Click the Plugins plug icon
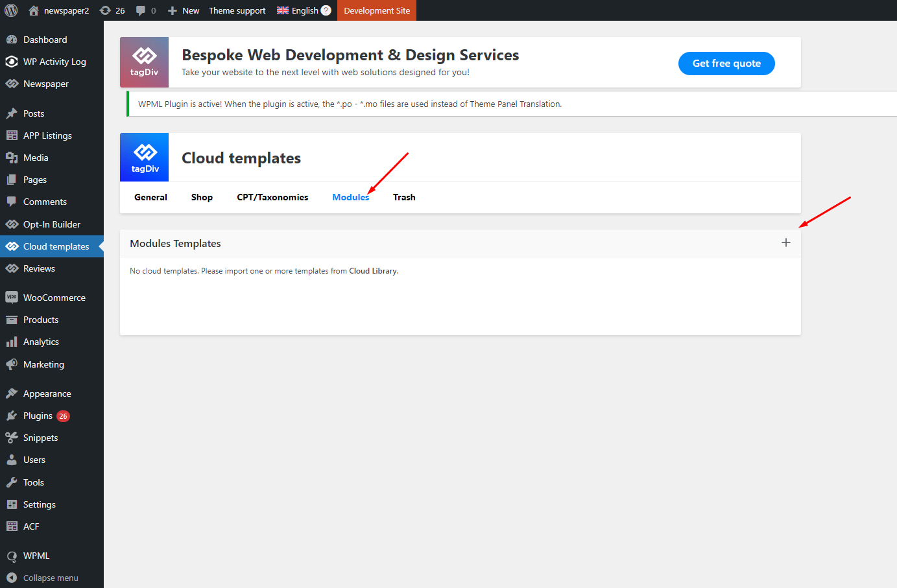 click(x=12, y=416)
